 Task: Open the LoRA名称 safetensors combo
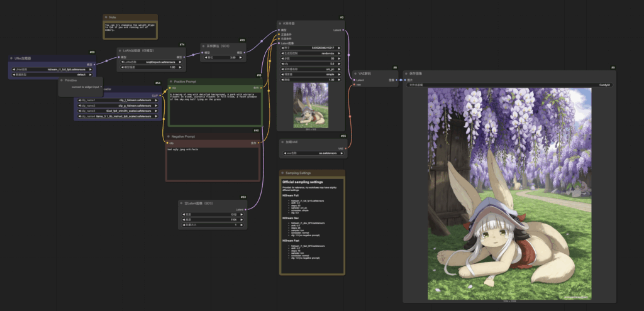pos(151,62)
